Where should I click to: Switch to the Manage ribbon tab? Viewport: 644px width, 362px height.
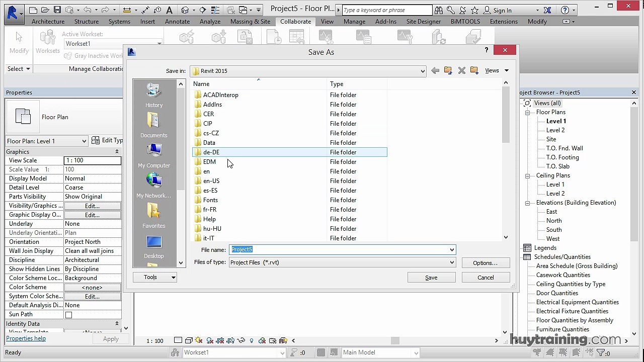point(354,22)
